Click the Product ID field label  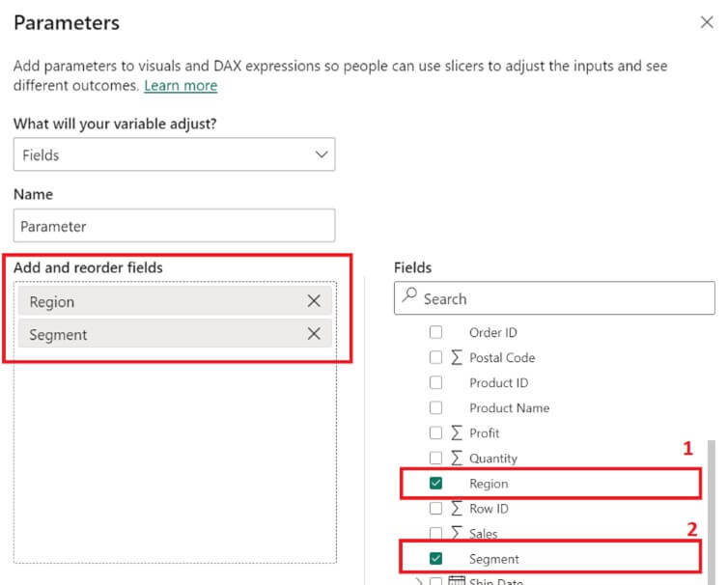pos(498,382)
